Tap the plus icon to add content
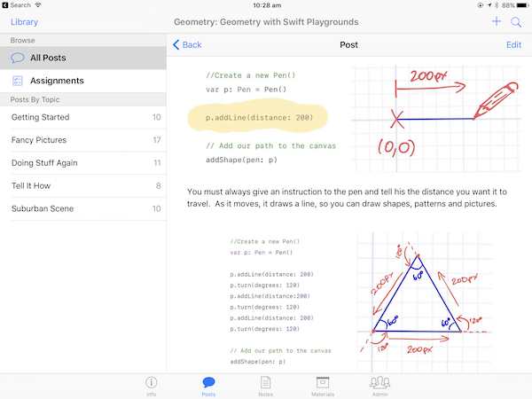This screenshot has width=532, height=399. pyautogui.click(x=496, y=21)
